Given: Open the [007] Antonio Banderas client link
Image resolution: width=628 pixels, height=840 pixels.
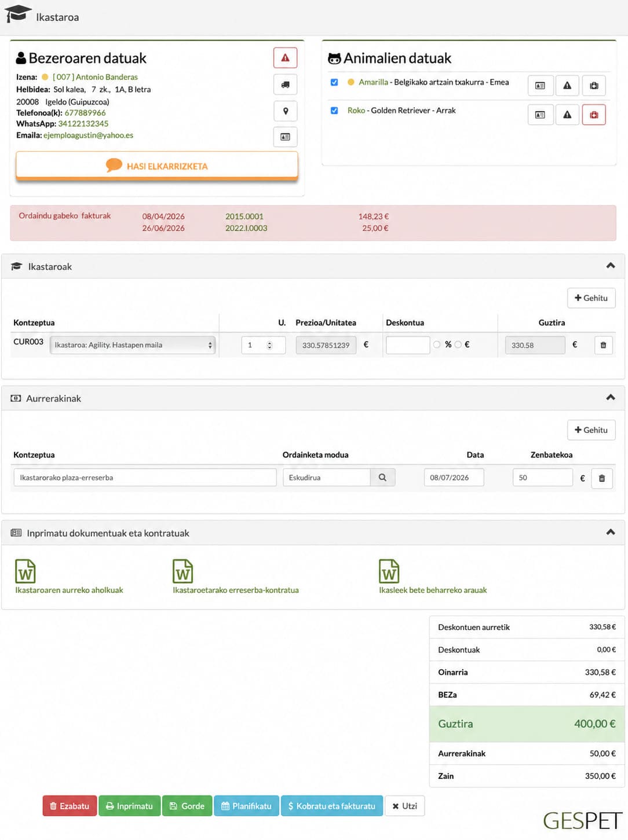Looking at the screenshot, I should pyautogui.click(x=95, y=77).
